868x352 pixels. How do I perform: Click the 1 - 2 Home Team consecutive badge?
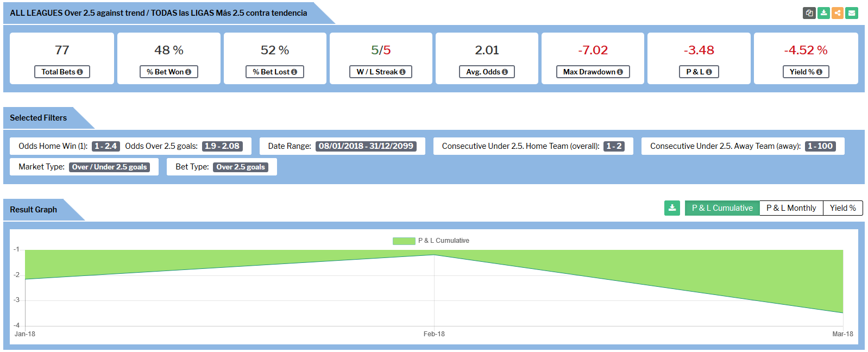point(614,146)
